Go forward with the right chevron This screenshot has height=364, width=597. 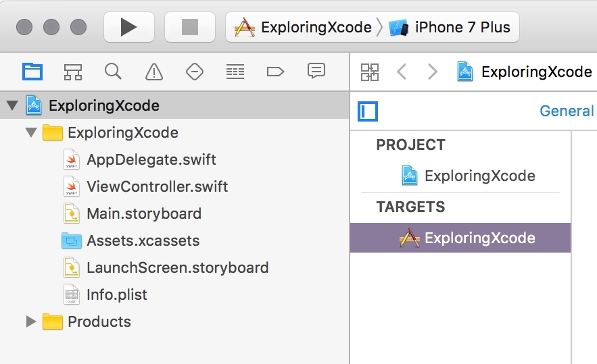point(433,72)
